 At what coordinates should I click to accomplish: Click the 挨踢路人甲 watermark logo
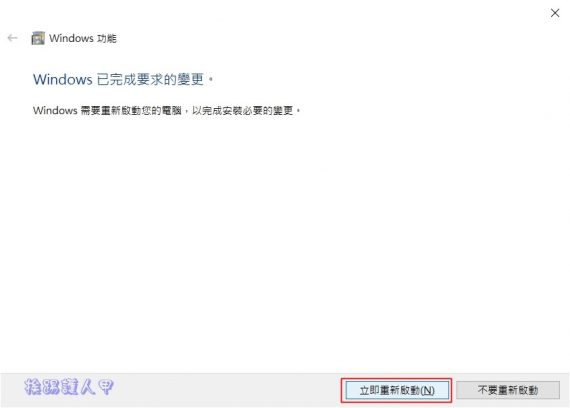click(69, 387)
